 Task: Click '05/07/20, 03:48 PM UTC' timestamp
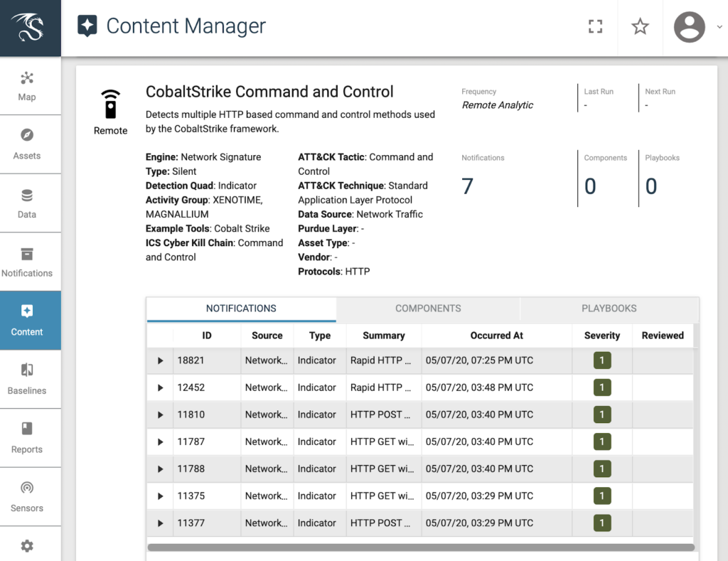click(479, 388)
